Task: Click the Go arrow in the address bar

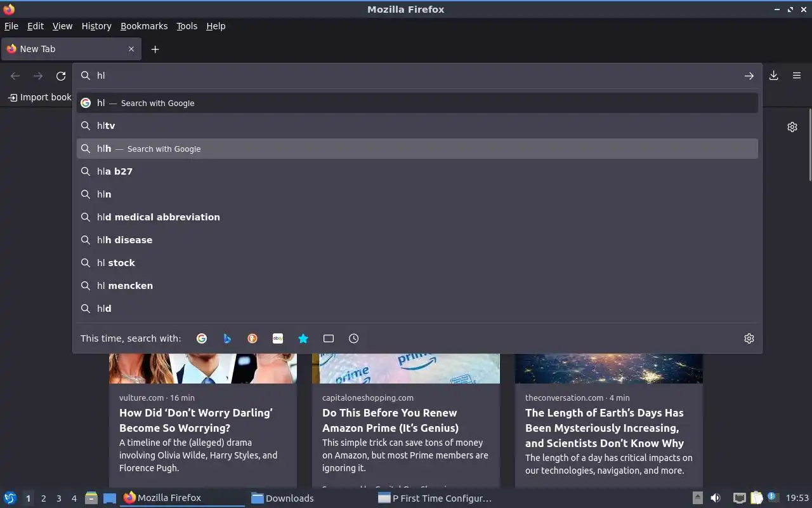Action: tap(749, 76)
